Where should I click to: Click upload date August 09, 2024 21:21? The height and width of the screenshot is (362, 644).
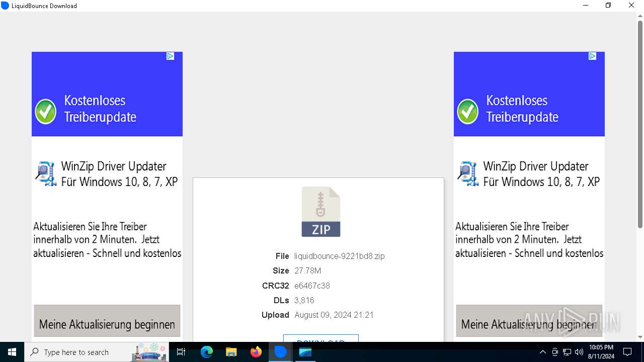334,315
